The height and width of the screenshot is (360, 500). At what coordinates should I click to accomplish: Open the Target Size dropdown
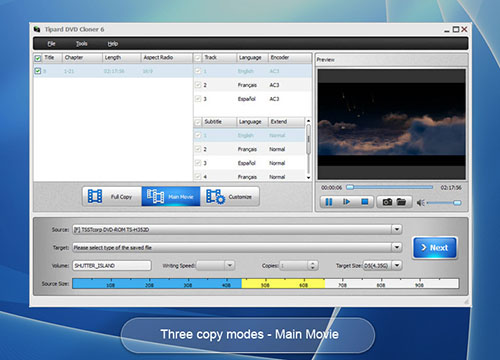click(396, 265)
